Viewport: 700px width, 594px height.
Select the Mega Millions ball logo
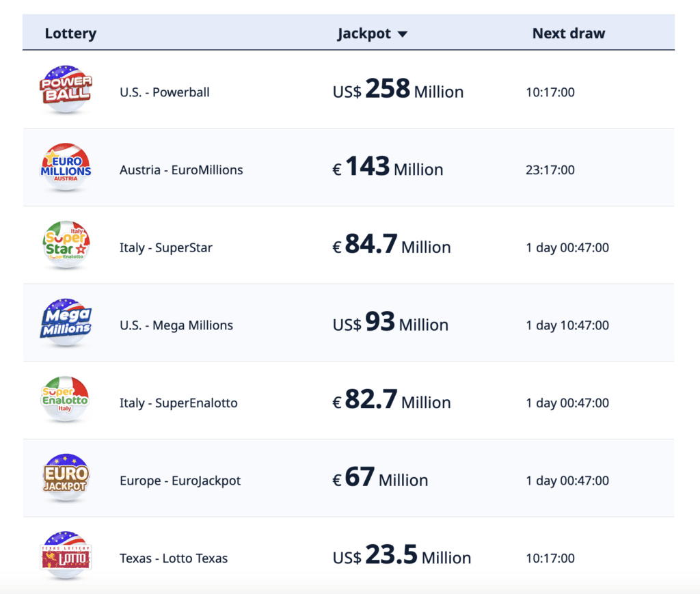[65, 323]
